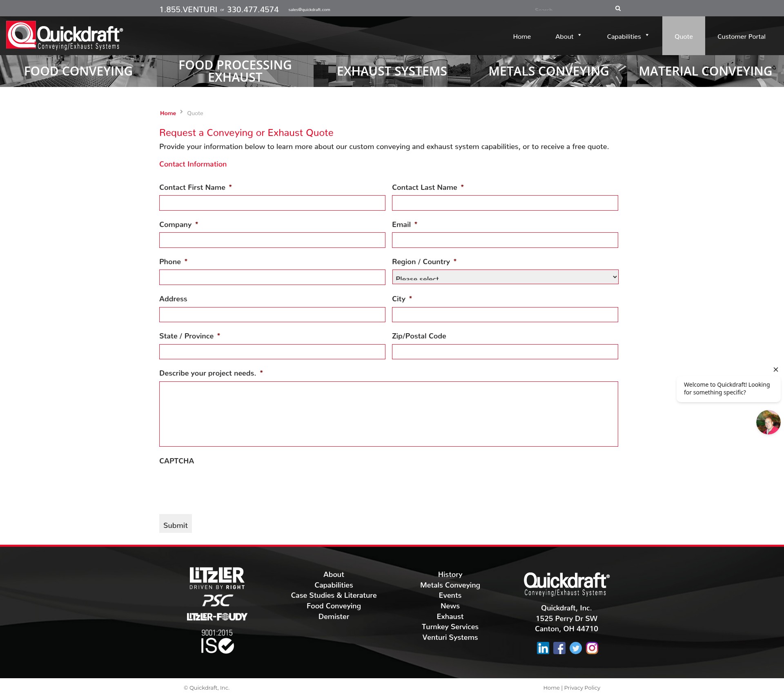Click the Home link at page bottom
This screenshot has width=784, height=697.
[551, 688]
